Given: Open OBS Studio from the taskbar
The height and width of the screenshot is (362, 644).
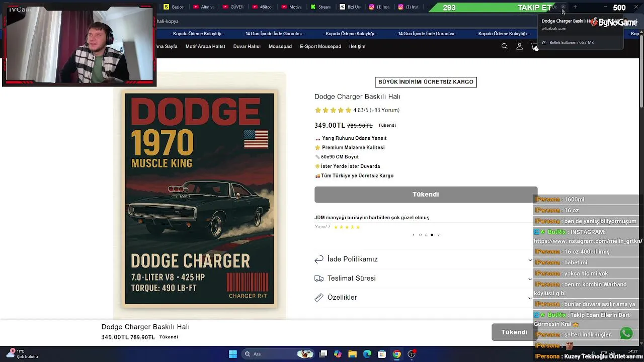Looking at the screenshot, I should click(x=412, y=354).
